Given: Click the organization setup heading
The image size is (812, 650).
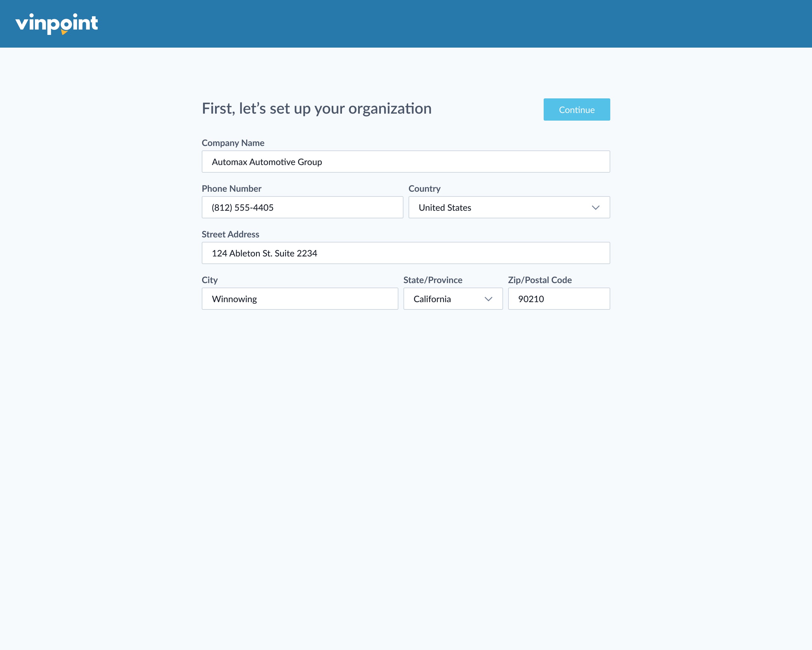Looking at the screenshot, I should click(x=317, y=108).
